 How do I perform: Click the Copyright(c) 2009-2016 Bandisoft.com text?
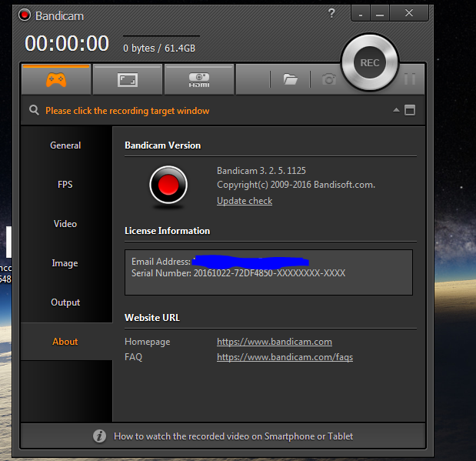pos(296,185)
